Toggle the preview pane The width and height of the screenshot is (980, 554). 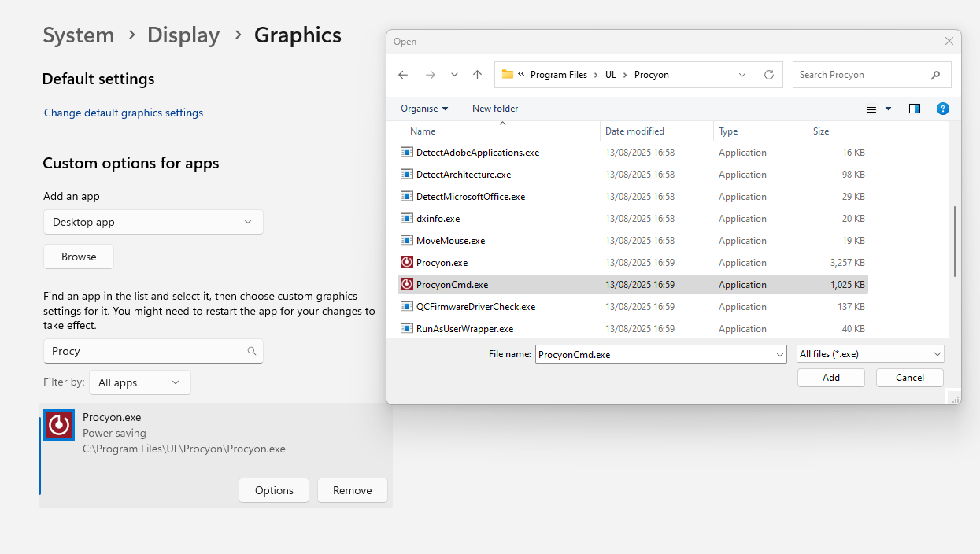click(915, 109)
